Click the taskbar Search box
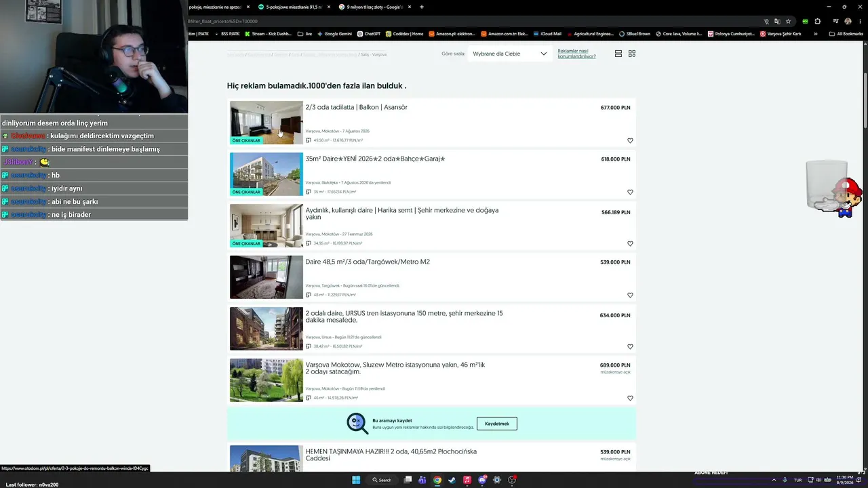The height and width of the screenshot is (488, 868). [x=382, y=480]
